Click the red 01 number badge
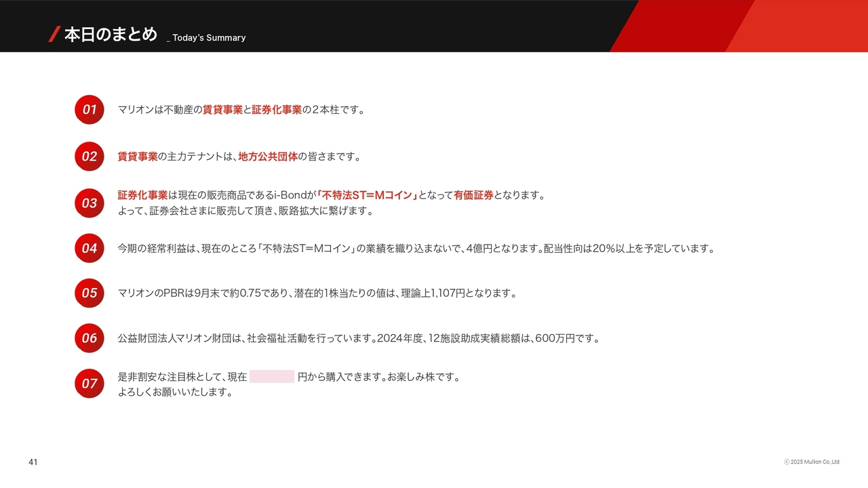Viewport: 868px width, 488px height. click(x=89, y=110)
